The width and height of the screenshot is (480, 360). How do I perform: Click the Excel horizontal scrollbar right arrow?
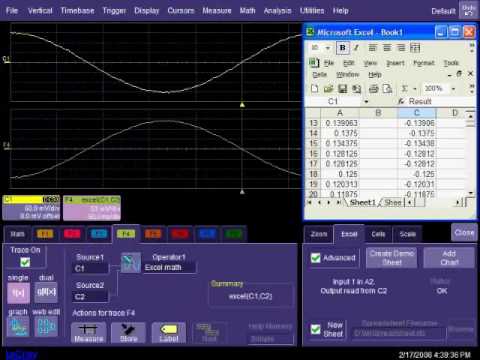point(457,202)
